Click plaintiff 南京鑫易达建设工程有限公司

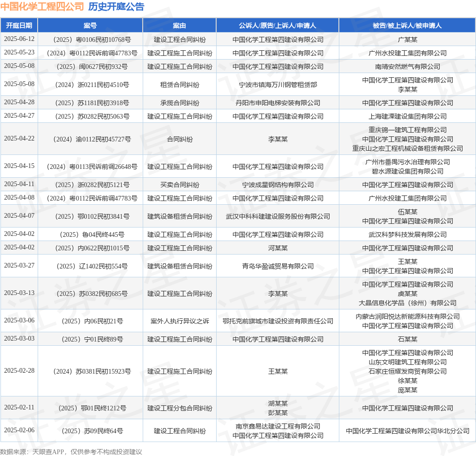click(x=278, y=427)
